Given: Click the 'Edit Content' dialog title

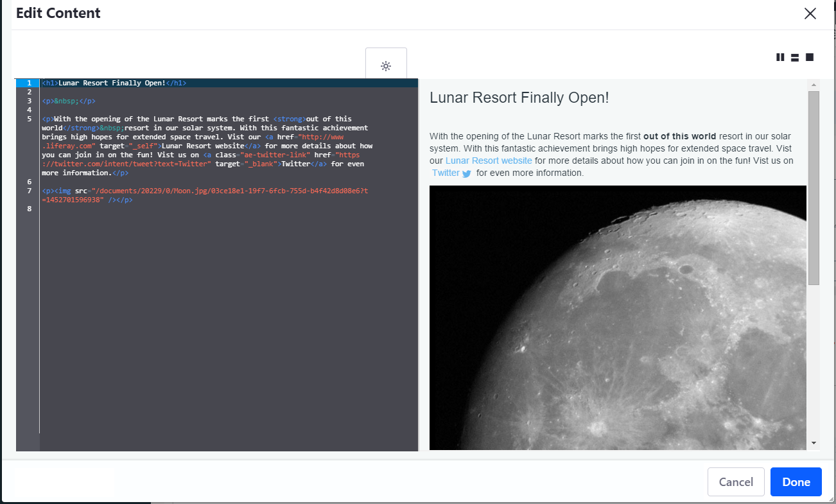Looking at the screenshot, I should point(58,13).
